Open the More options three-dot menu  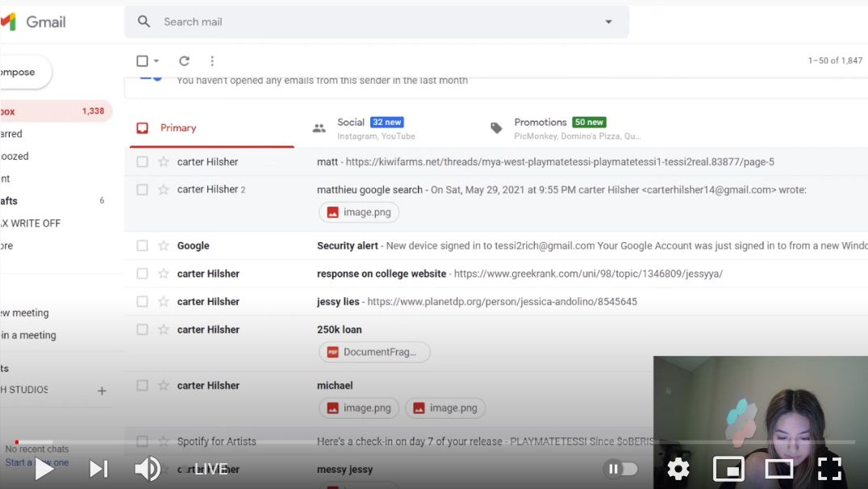(212, 61)
